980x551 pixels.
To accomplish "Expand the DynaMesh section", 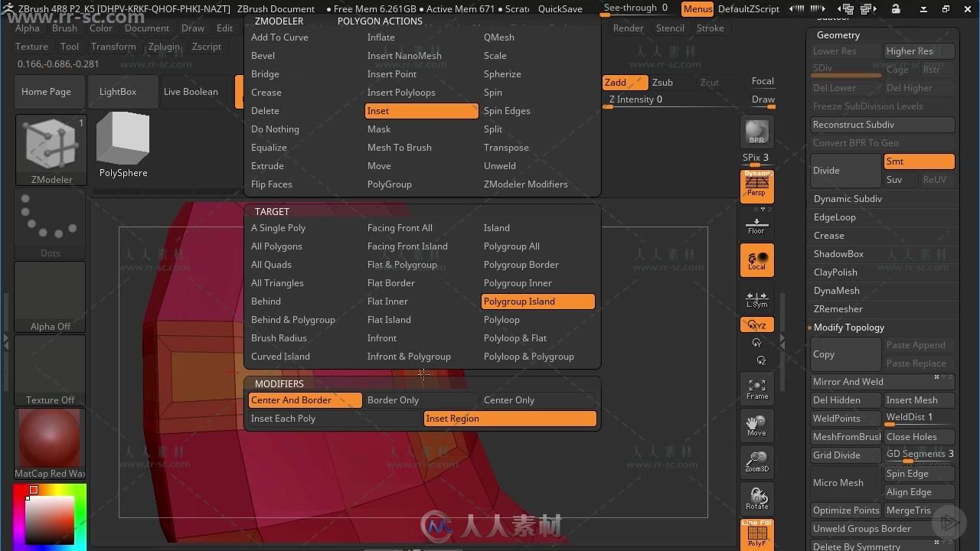I will click(x=836, y=291).
